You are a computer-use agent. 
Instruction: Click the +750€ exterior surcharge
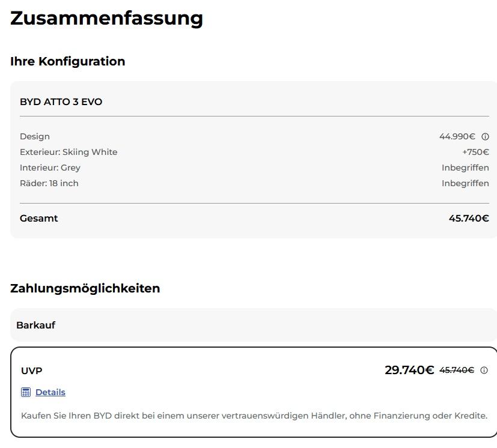click(x=475, y=152)
